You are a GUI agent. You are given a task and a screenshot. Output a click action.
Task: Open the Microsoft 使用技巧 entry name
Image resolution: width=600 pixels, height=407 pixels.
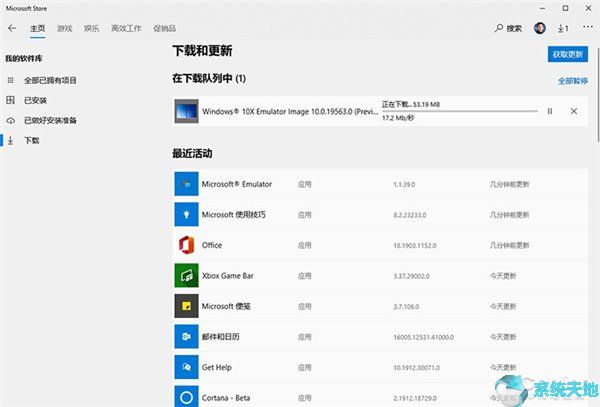pos(233,215)
